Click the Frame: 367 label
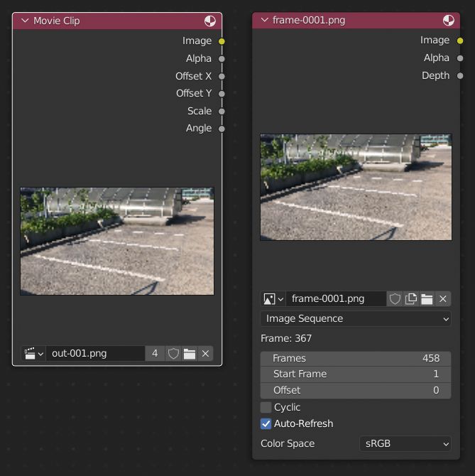 point(286,338)
